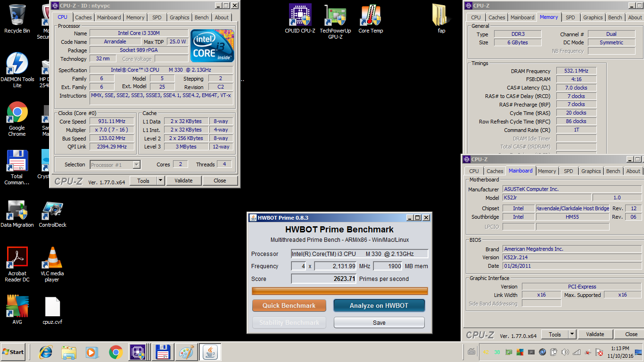The height and width of the screenshot is (362, 644).
Task: Select the Java HWBOT Prime taskbar button
Action: click(210, 352)
